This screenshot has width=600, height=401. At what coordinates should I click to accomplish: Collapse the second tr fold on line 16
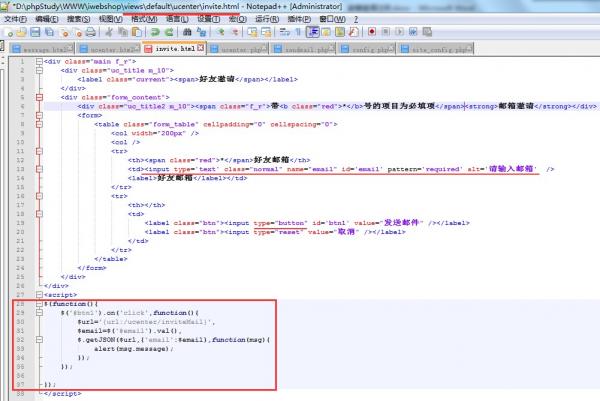(x=39, y=196)
